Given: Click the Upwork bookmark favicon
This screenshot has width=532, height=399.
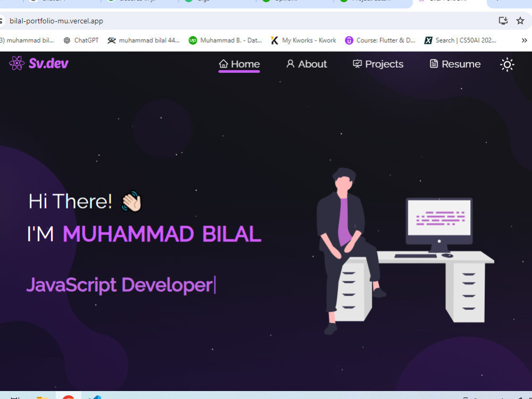Looking at the screenshot, I should [193, 40].
